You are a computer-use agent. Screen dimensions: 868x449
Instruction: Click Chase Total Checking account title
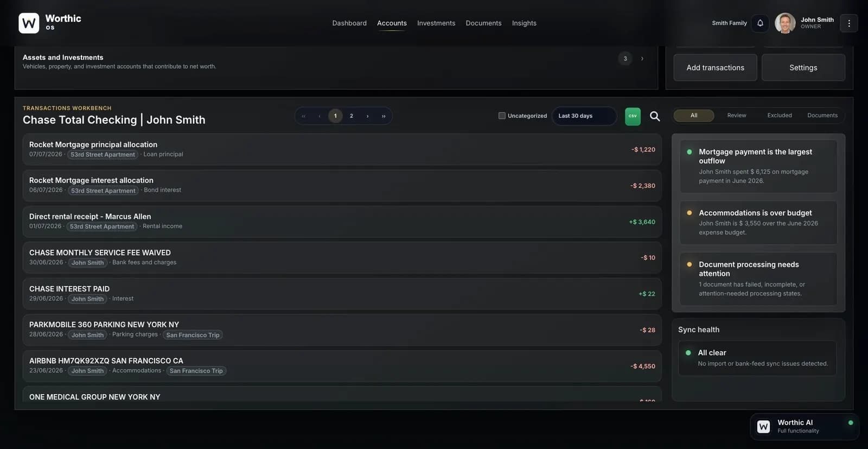[x=114, y=120]
